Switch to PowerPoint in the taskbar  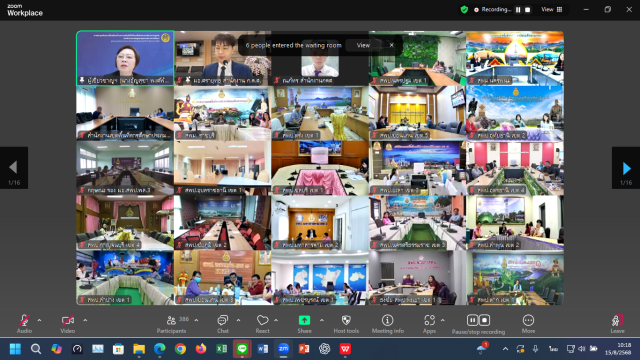(x=304, y=349)
